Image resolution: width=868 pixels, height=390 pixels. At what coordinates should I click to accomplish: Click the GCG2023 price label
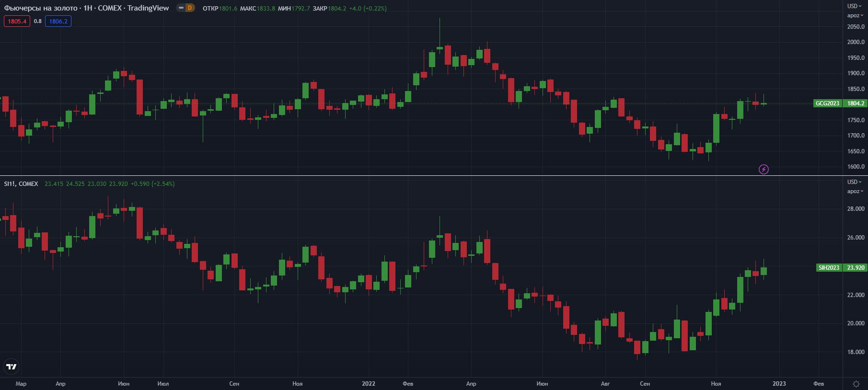tap(828, 103)
